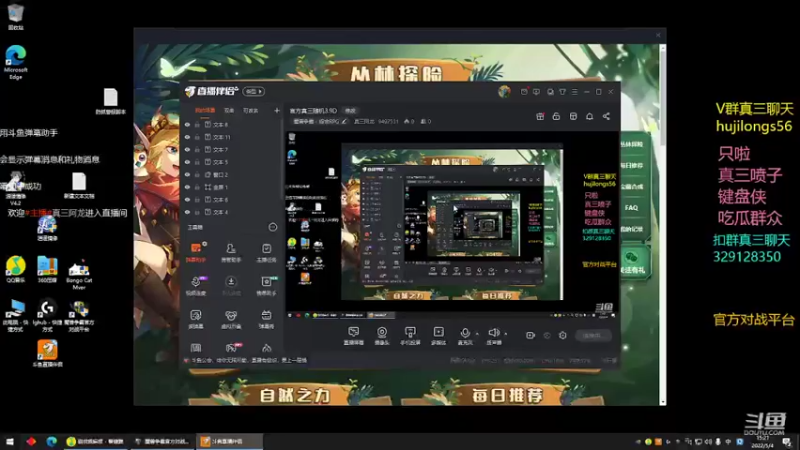The height and width of the screenshot is (450, 800).
Task: Click the 自然之力 banner in the browser window
Action: 295,394
